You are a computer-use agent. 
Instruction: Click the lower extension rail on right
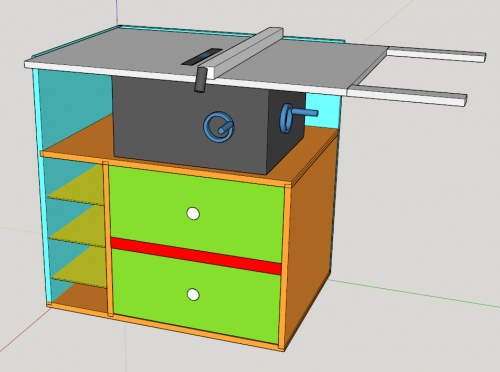(407, 94)
